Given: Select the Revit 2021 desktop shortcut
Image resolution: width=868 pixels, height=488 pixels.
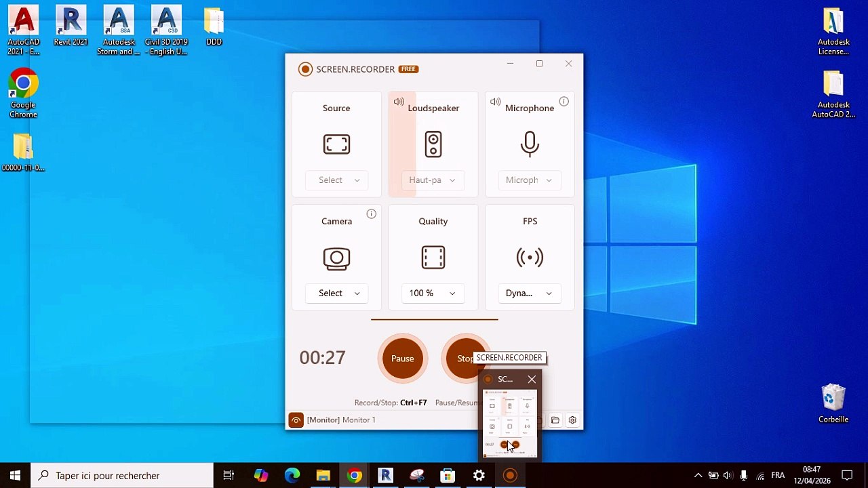Looking at the screenshot, I should click(x=71, y=26).
